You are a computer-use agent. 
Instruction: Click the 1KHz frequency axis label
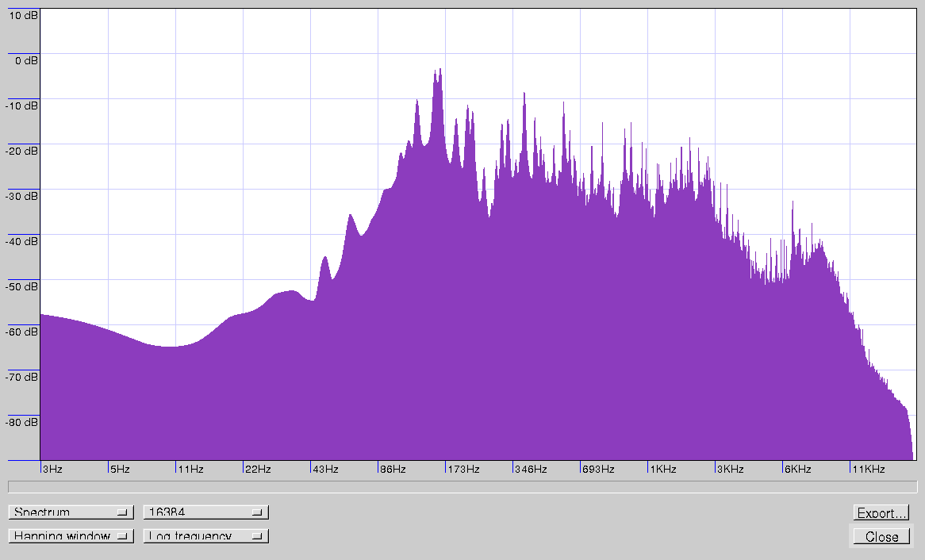663,470
